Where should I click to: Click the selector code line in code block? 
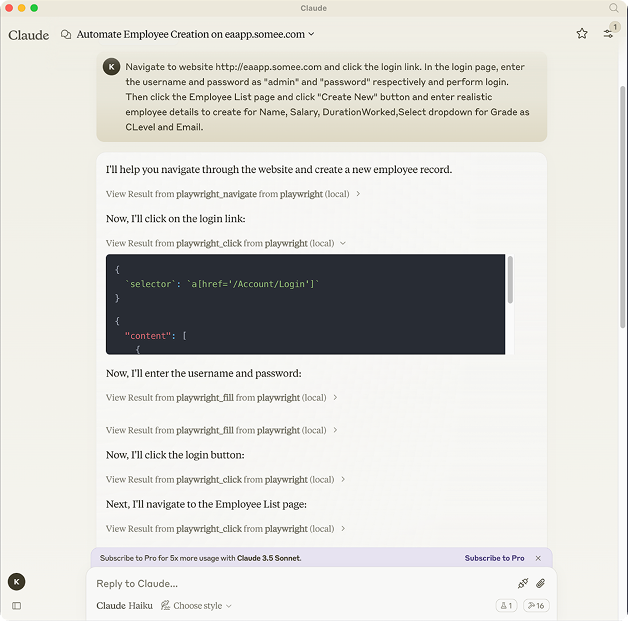pyautogui.click(x=222, y=284)
